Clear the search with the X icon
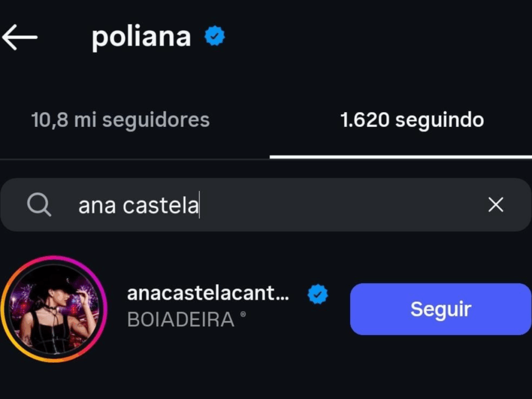 (x=496, y=205)
